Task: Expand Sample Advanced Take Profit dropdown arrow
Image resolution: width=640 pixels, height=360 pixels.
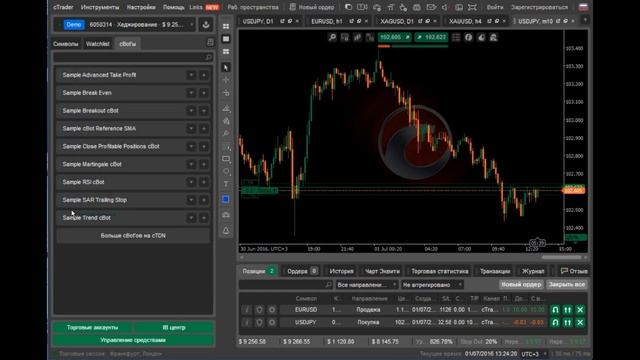Action: point(191,75)
